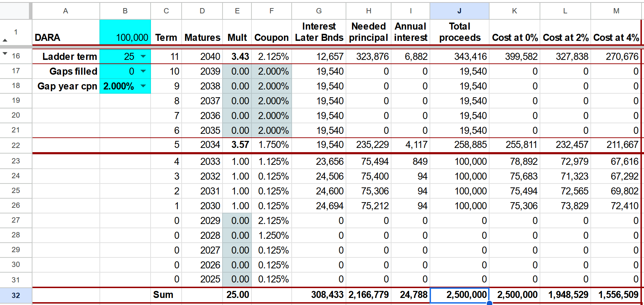Click the bold "3.43" Mult cell

(237, 56)
